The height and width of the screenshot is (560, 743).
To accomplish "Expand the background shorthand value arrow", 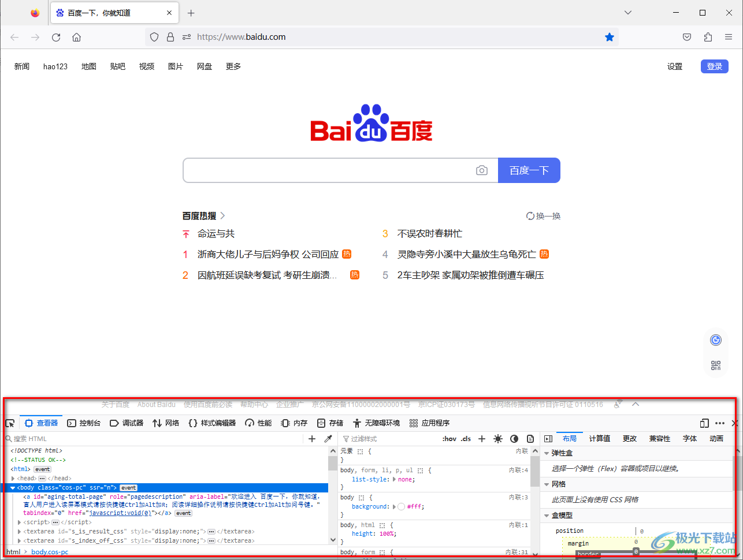I will pos(395,507).
